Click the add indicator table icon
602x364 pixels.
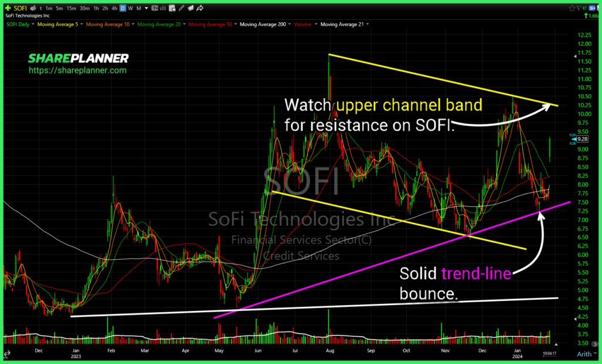coord(172,8)
